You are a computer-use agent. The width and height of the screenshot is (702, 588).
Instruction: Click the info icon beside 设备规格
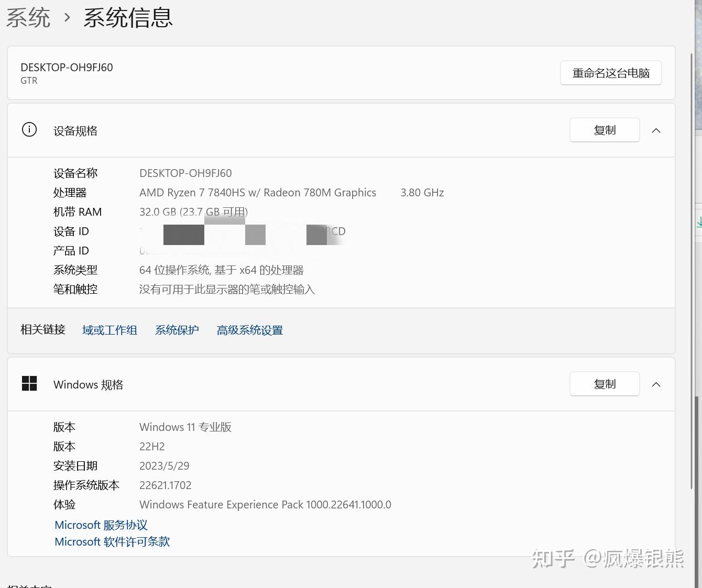[29, 129]
